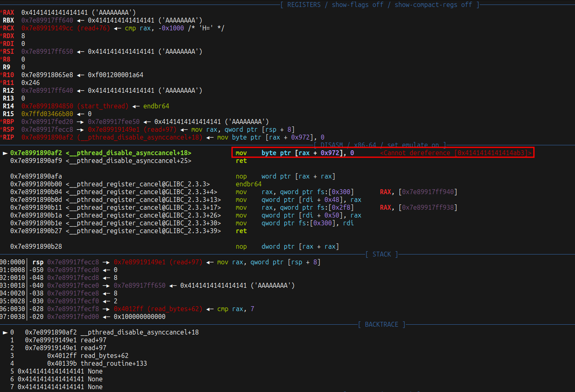Click the STACK section header
575x392 pixels.
tap(382, 254)
